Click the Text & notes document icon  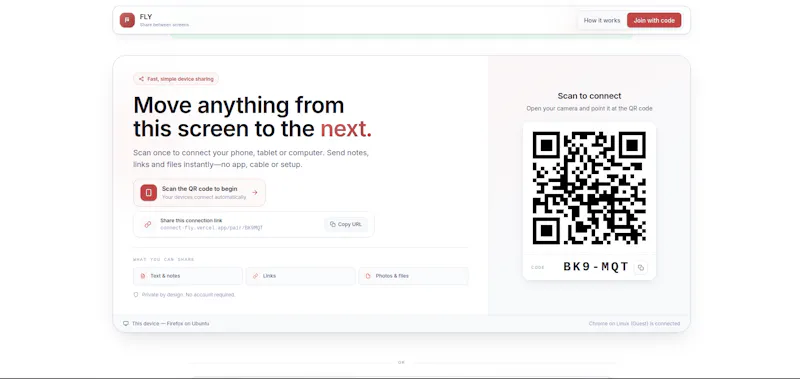tap(143, 276)
